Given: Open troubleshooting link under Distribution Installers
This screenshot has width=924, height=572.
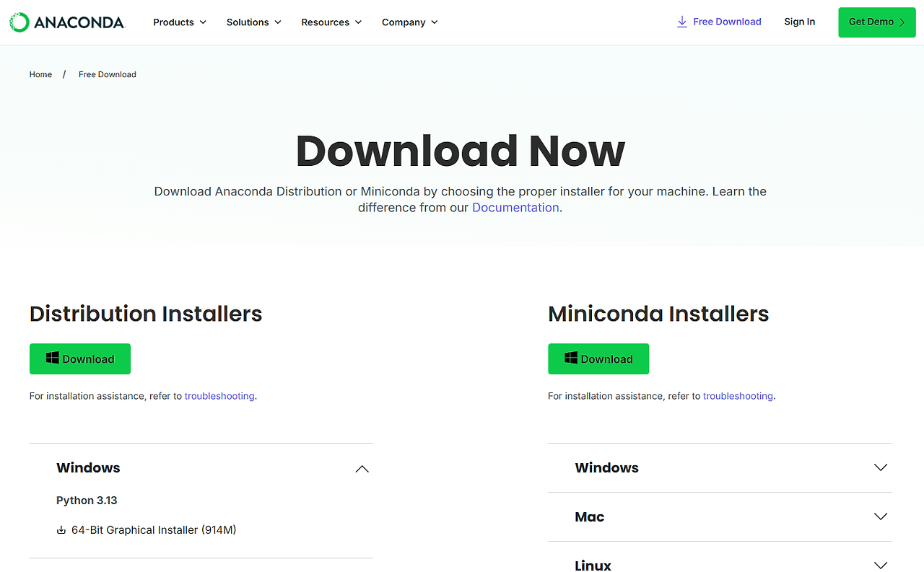Looking at the screenshot, I should point(219,396).
